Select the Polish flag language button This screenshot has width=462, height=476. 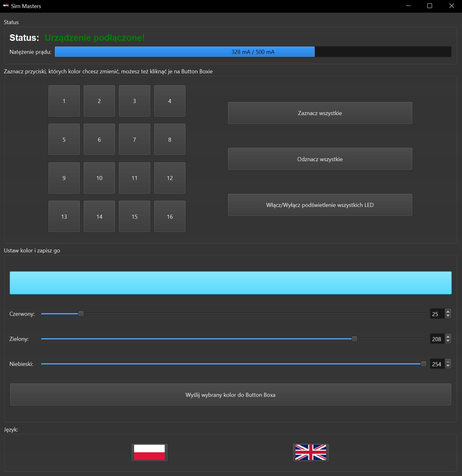150,452
